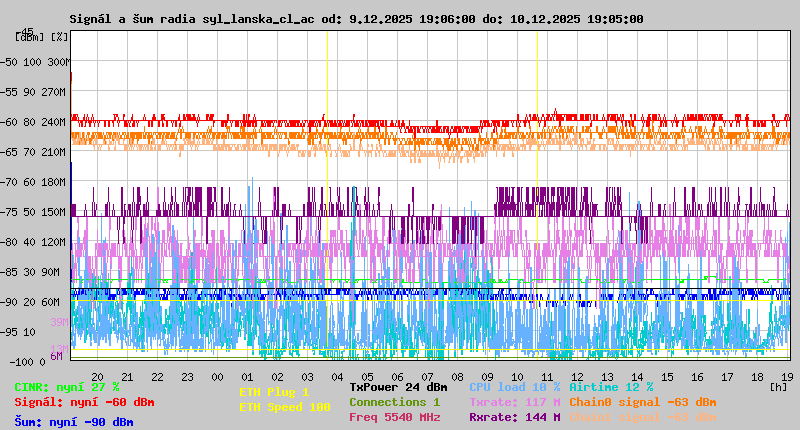Click the 300M label on the y-axis
The width and height of the screenshot is (800, 430).
pos(57,62)
